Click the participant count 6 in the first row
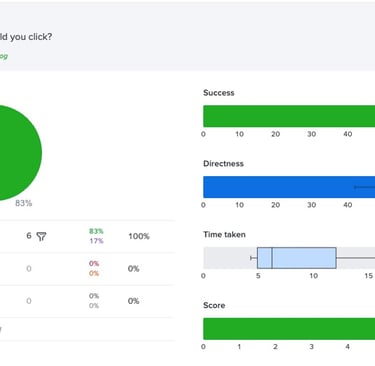The width and height of the screenshot is (375, 366). (29, 236)
